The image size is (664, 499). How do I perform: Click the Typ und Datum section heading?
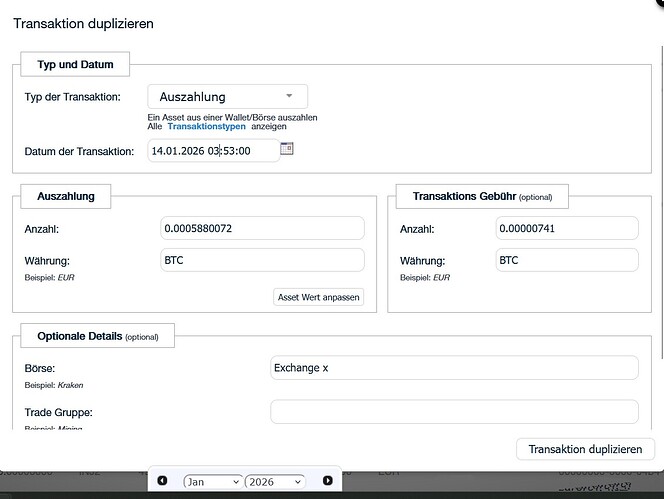click(x=75, y=65)
